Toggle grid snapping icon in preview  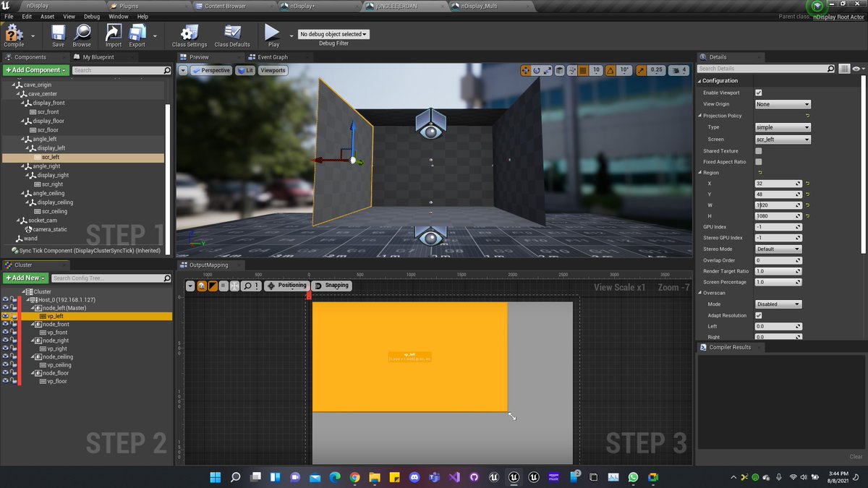point(583,70)
